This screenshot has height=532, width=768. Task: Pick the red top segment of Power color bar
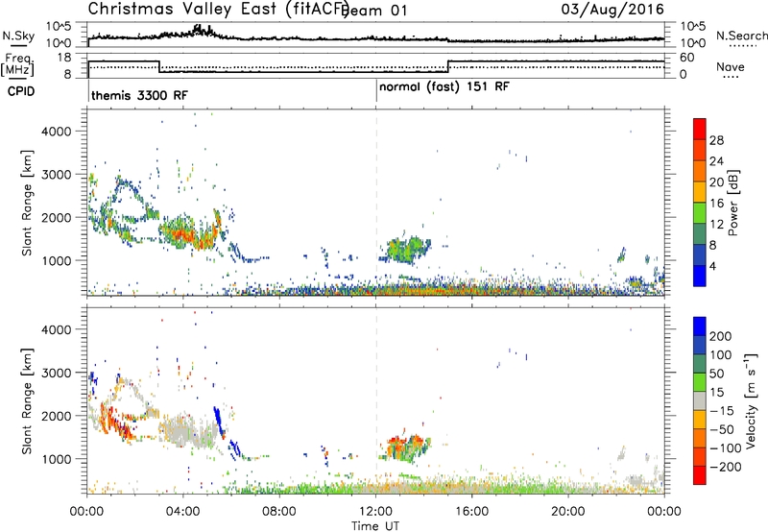click(x=700, y=130)
